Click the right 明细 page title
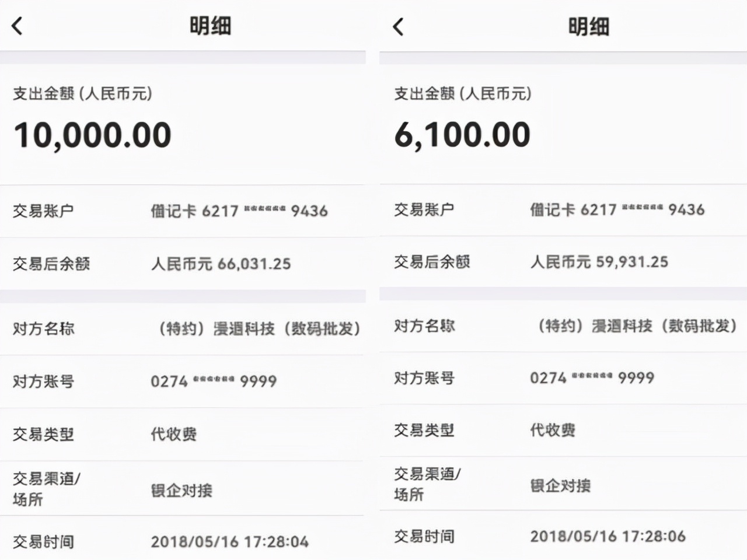 [589, 26]
